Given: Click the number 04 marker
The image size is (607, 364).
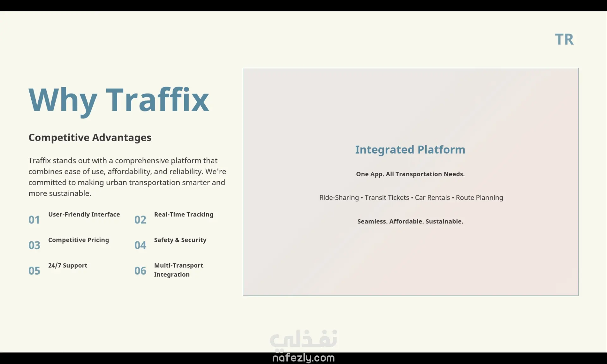Looking at the screenshot, I should point(140,245).
